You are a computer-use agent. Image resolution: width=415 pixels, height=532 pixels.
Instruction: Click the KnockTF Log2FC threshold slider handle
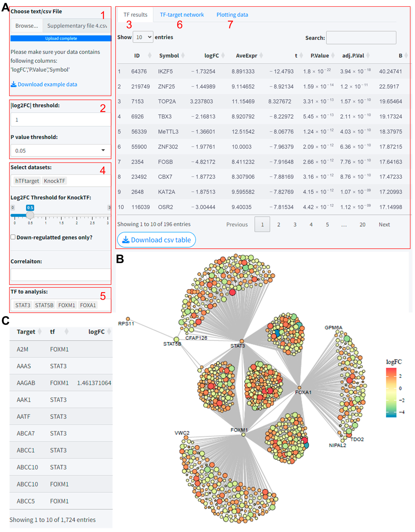coord(30,215)
